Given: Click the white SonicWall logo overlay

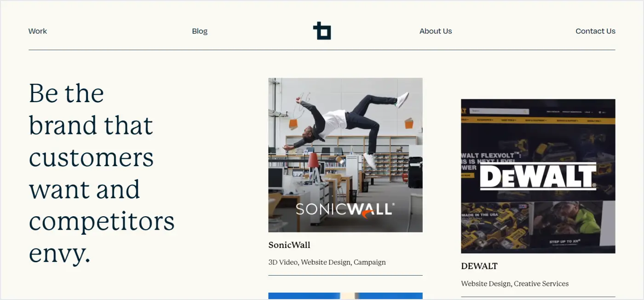Looking at the screenshot, I should tap(345, 210).
